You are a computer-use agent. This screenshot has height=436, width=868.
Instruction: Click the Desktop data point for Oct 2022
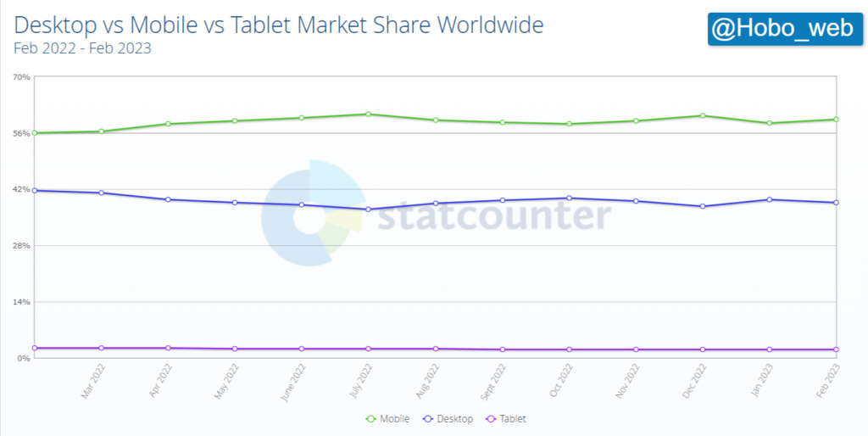pos(570,198)
